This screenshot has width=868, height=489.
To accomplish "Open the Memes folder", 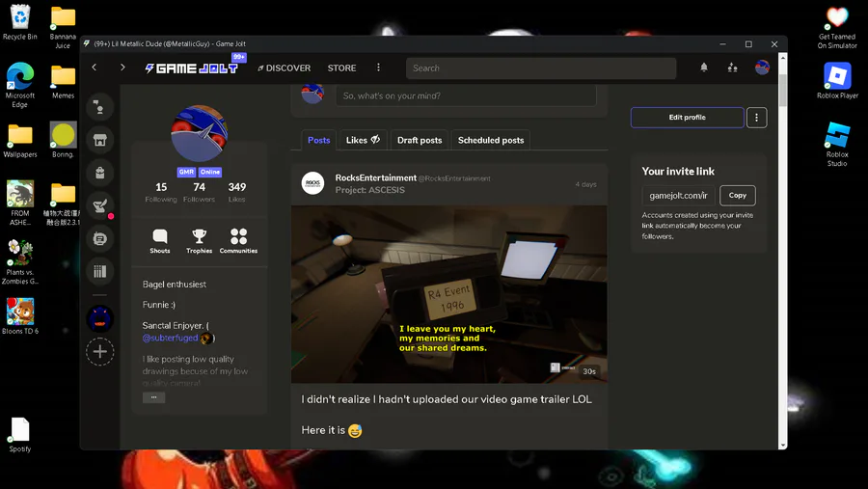I will pyautogui.click(x=63, y=82).
